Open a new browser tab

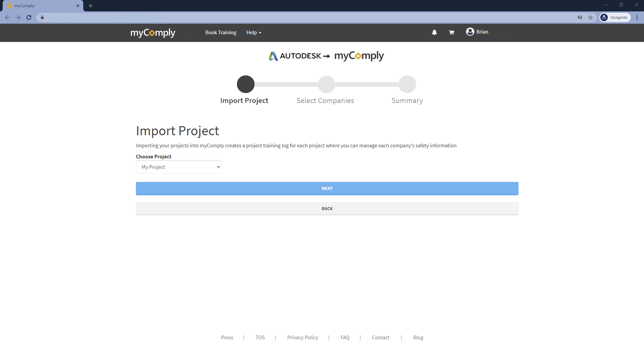point(91,6)
